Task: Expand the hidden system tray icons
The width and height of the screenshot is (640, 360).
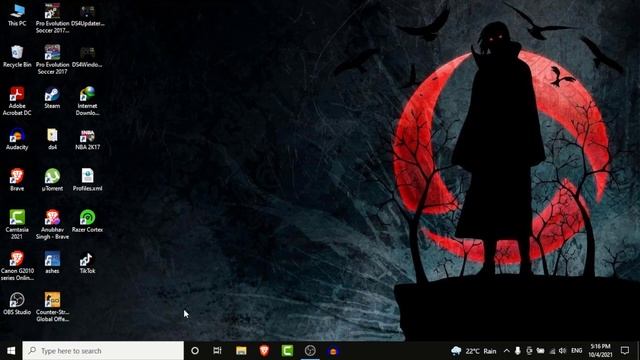Action: click(x=507, y=351)
